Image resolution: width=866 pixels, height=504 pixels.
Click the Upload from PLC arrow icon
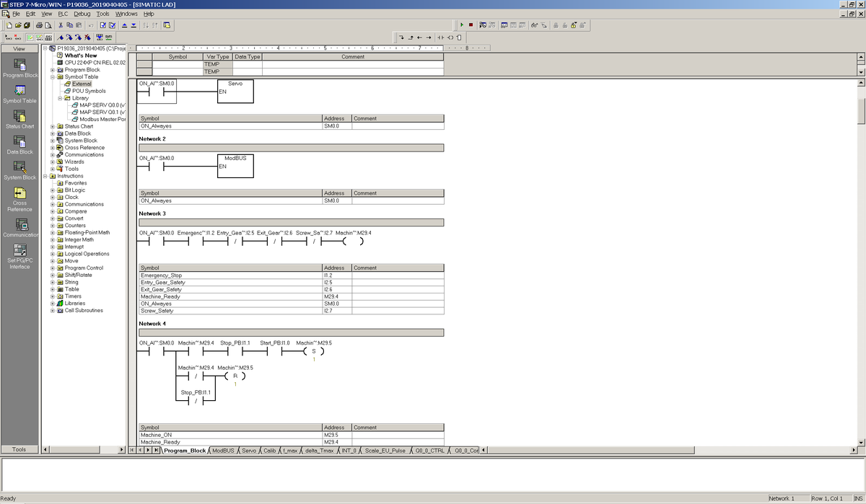coord(124,25)
